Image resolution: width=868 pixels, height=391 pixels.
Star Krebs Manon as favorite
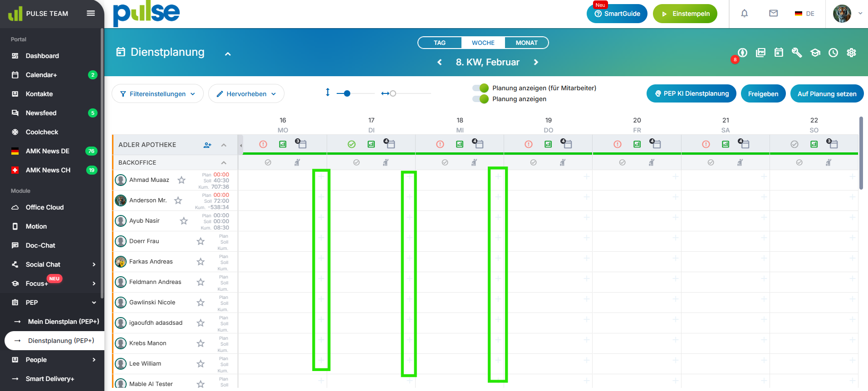point(201,343)
